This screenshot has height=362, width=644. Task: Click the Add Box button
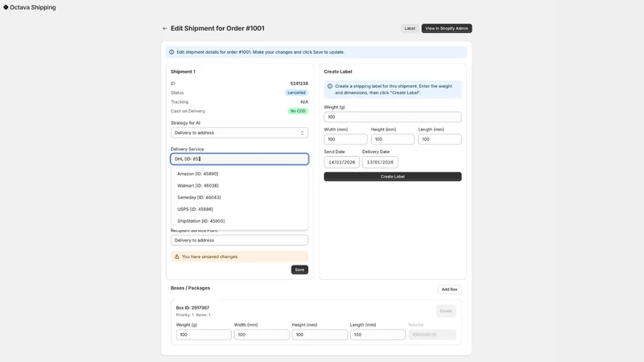[x=449, y=290]
